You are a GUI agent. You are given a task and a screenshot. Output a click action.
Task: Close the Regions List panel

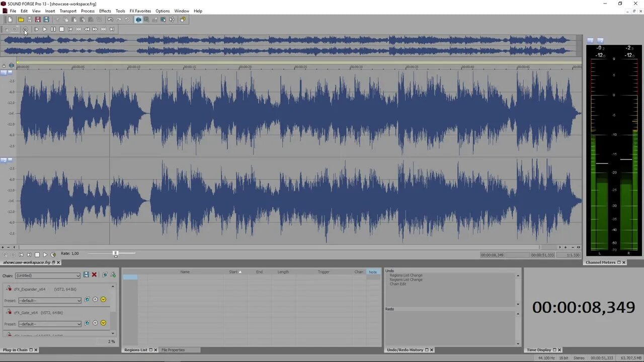click(155, 350)
